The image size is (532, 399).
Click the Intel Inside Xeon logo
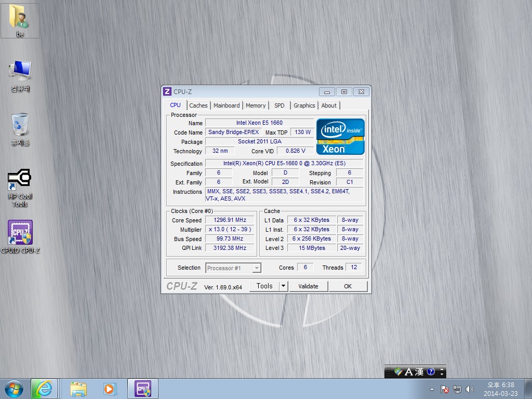pyautogui.click(x=340, y=137)
